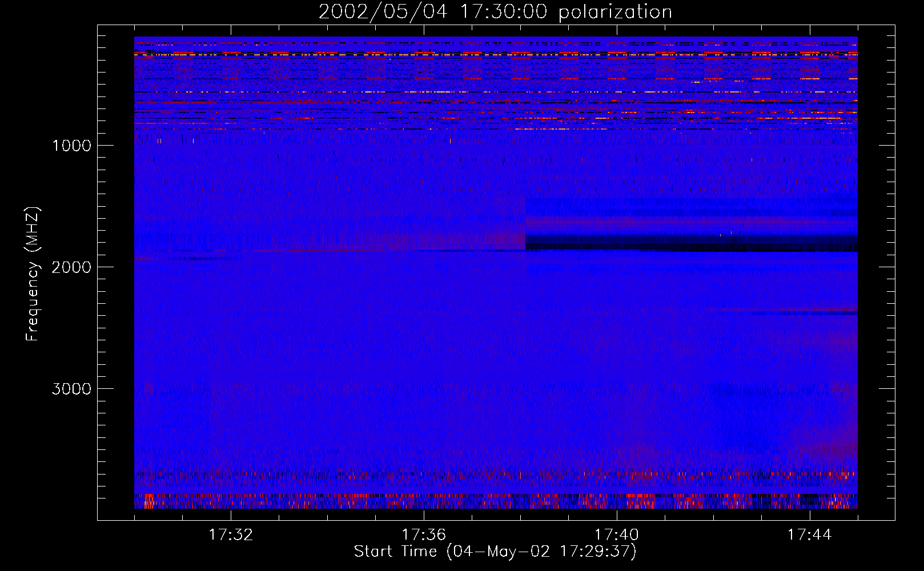Select the 2000 frequency axis label
This screenshot has height=571, width=924.
[71, 267]
